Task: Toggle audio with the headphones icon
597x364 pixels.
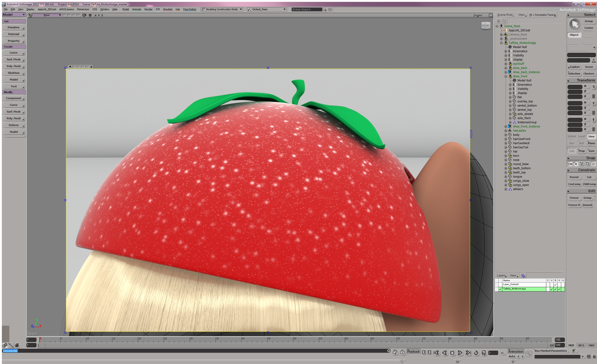Action: pyautogui.click(x=484, y=353)
